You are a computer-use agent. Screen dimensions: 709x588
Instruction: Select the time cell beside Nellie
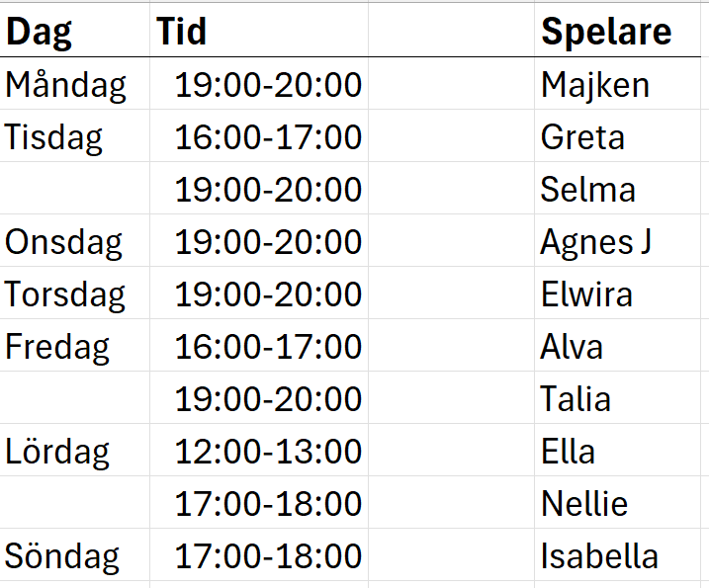[268, 504]
